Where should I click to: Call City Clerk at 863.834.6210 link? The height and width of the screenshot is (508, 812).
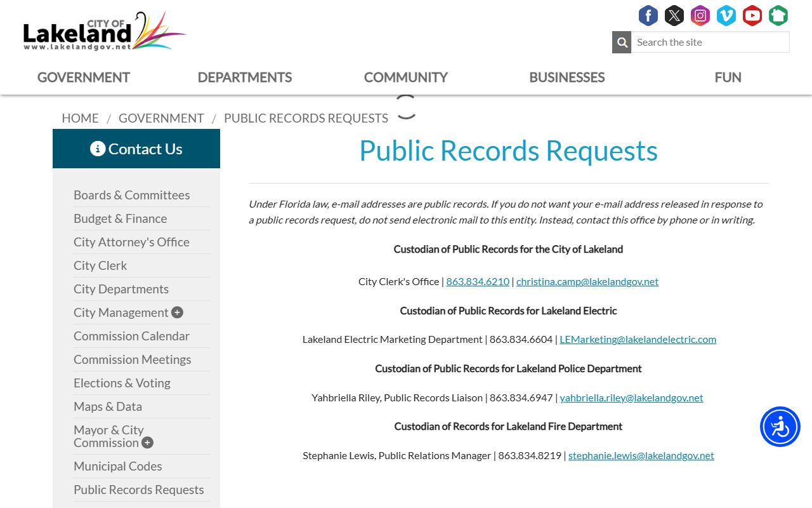coord(478,281)
